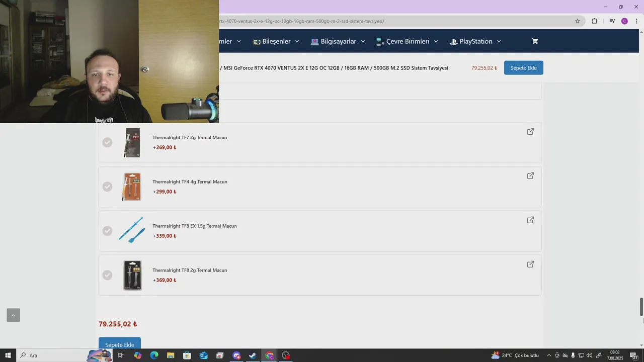Open external link for Thermalright TF8 2g

pos(530,264)
